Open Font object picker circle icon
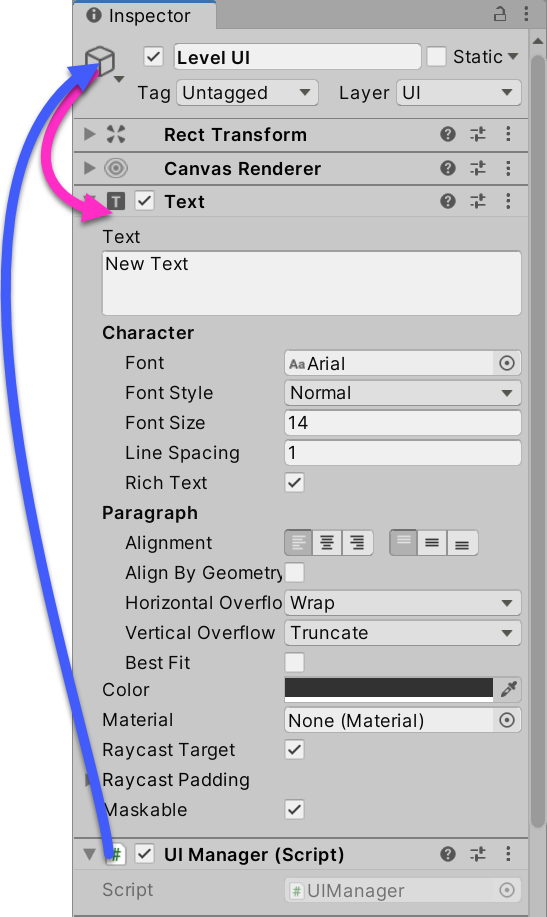Viewport: 547px width, 917px height. (x=507, y=363)
